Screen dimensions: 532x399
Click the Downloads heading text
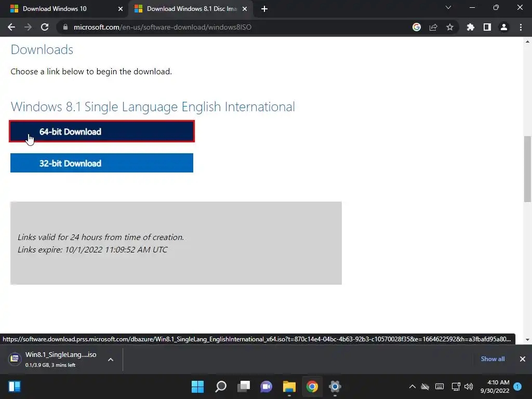coord(42,49)
